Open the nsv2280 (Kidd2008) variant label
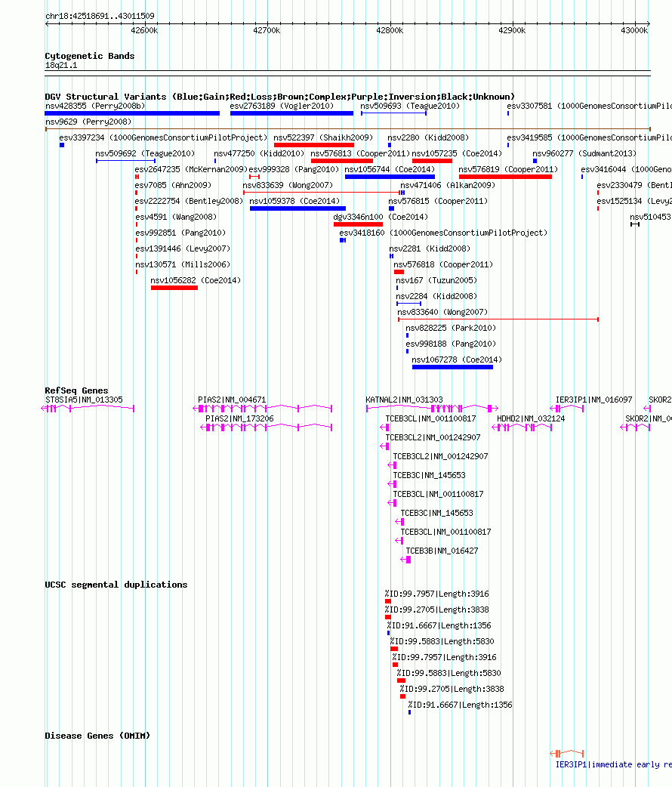672x787 pixels. click(x=428, y=137)
